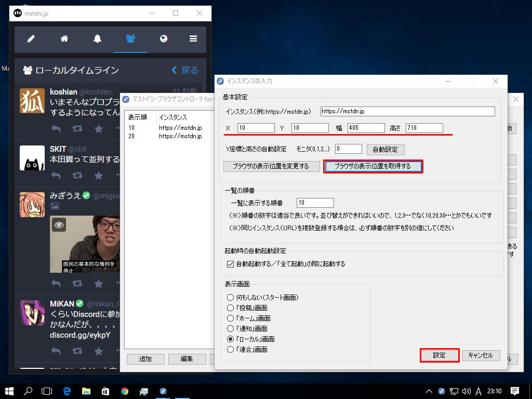532x399 pixels.
Task: Select local timeline users icon
Action: [x=130, y=38]
